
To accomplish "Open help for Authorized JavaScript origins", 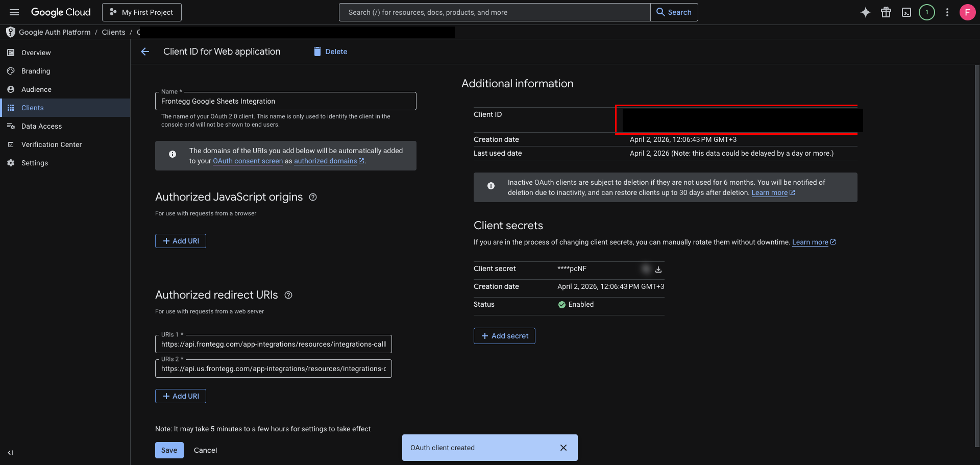I will pyautogui.click(x=313, y=197).
